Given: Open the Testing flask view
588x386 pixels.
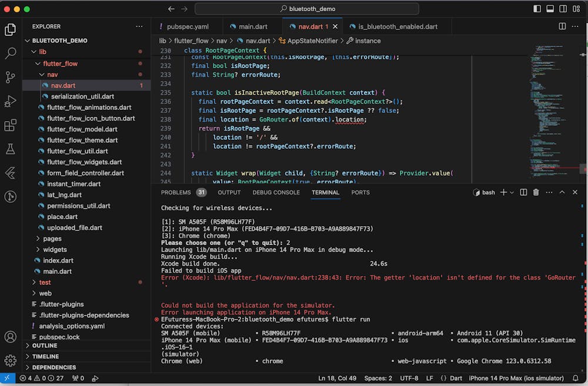Looking at the screenshot, I should point(10,149).
